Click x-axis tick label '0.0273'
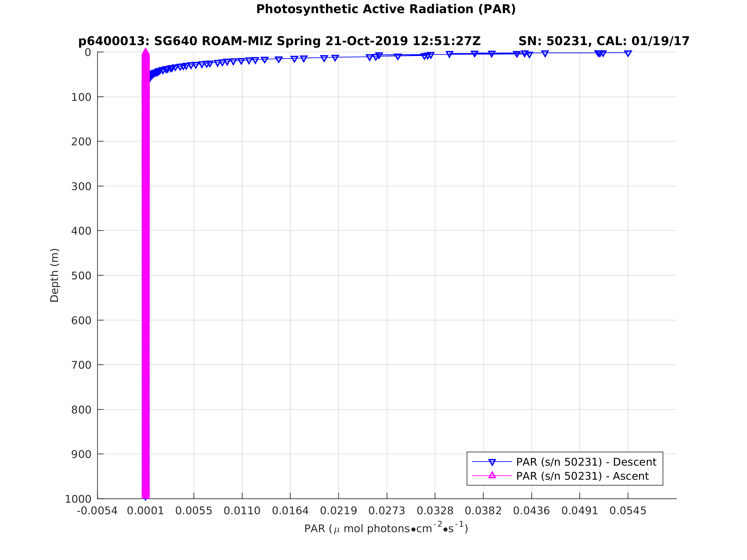This screenshot has height=560, width=747. pyautogui.click(x=387, y=511)
